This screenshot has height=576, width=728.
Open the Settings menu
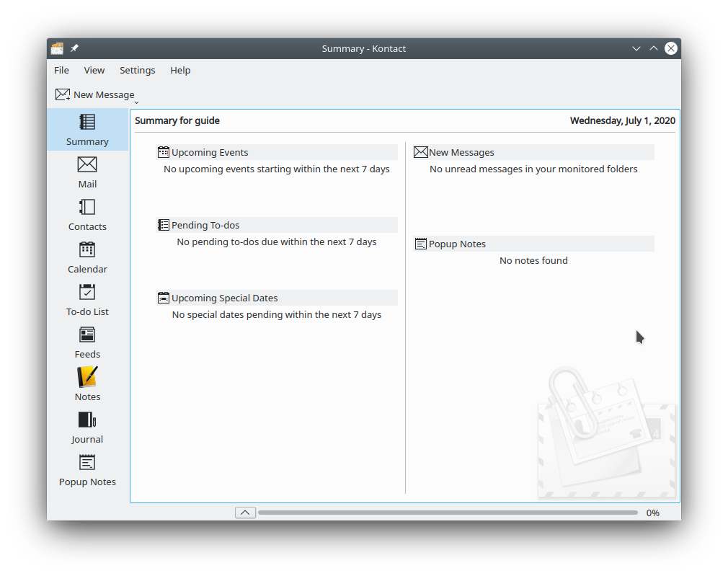pyautogui.click(x=137, y=70)
